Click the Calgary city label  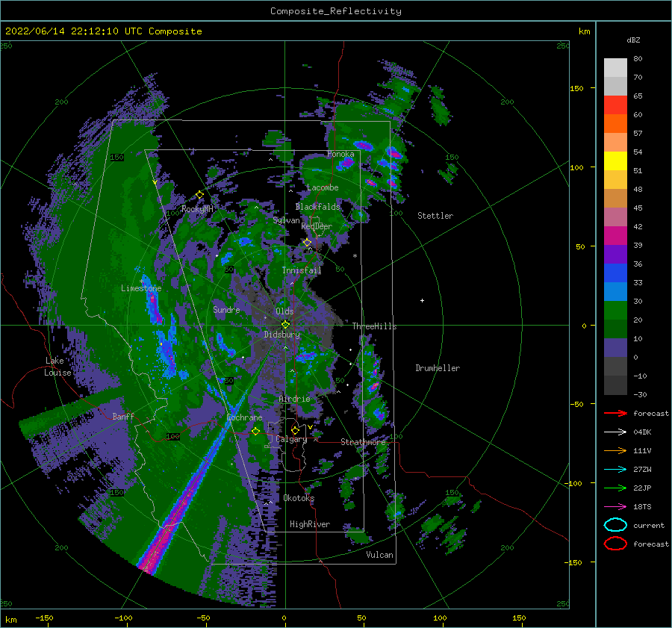[291, 439]
